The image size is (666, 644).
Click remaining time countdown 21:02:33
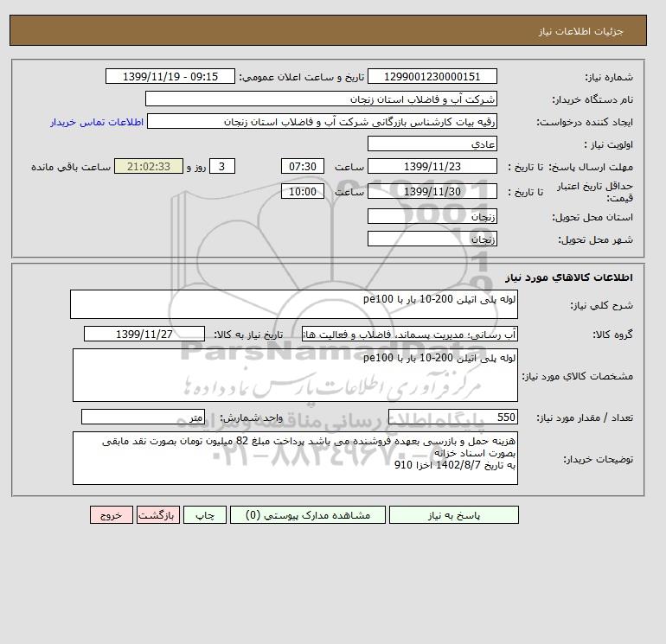[x=149, y=167]
